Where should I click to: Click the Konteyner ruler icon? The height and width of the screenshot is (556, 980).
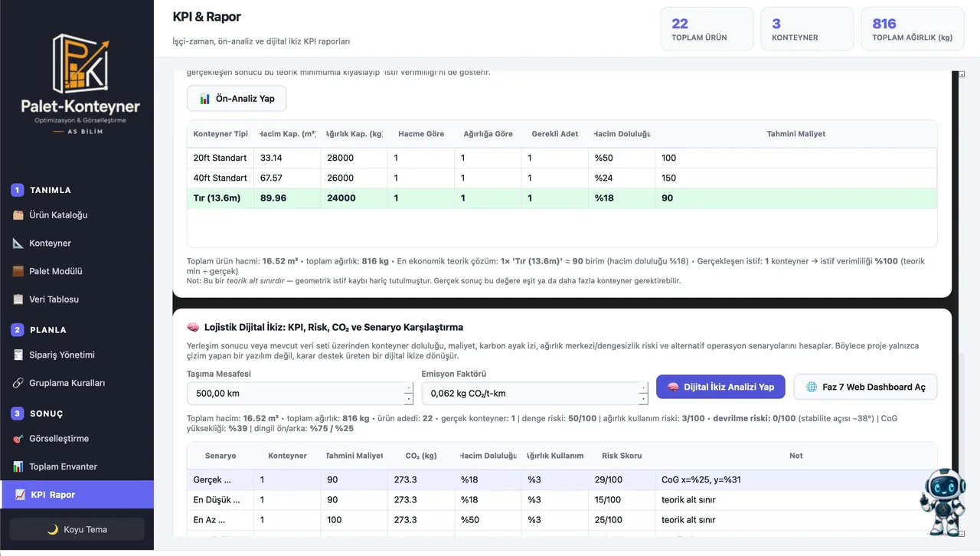tap(18, 243)
